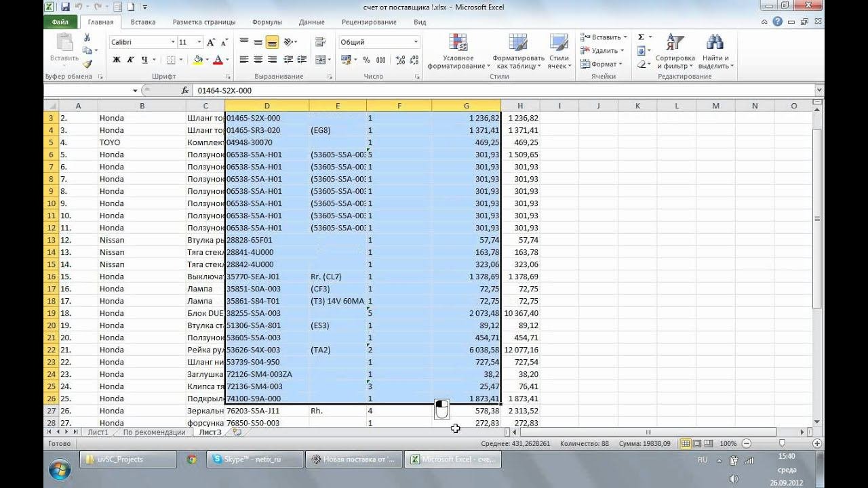Insert a new worksheet tab
Viewport: 868px width, 488px height.
[237, 432]
